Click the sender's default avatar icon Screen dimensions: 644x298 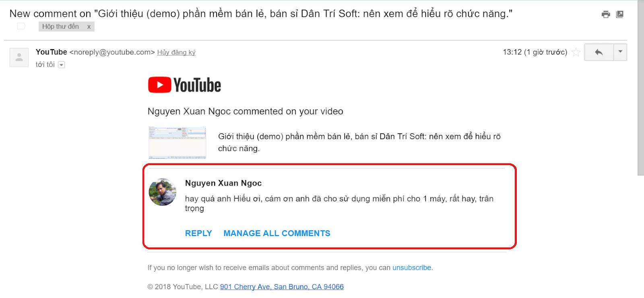pos(19,58)
